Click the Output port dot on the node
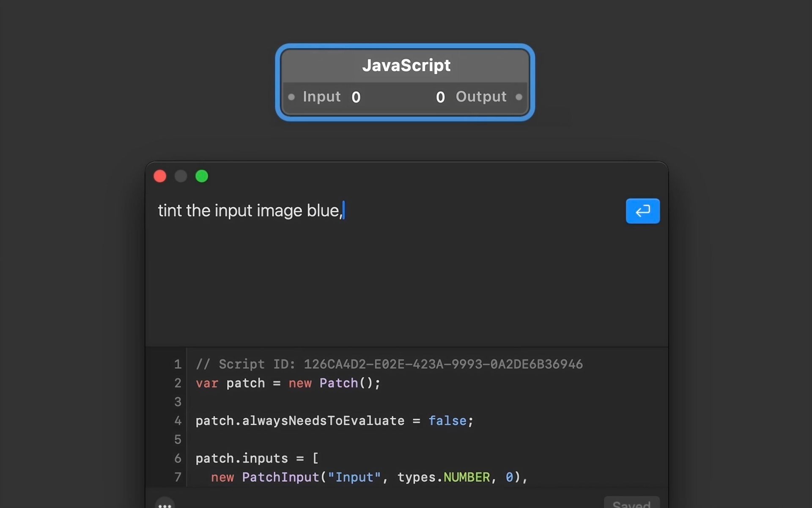 (519, 97)
